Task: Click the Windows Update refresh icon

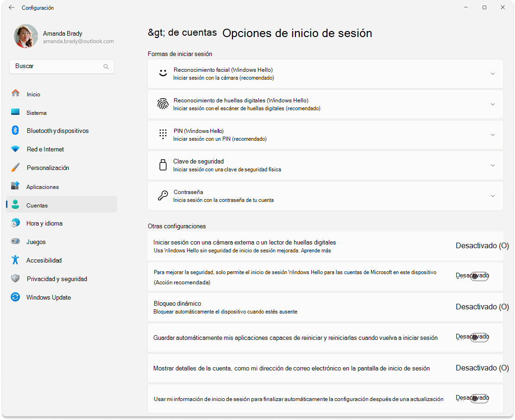Action: [x=15, y=297]
